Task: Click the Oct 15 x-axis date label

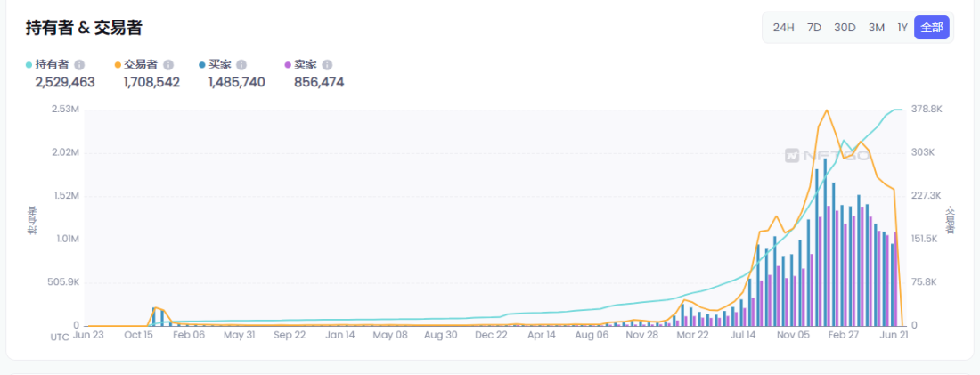Action: pyautogui.click(x=138, y=336)
